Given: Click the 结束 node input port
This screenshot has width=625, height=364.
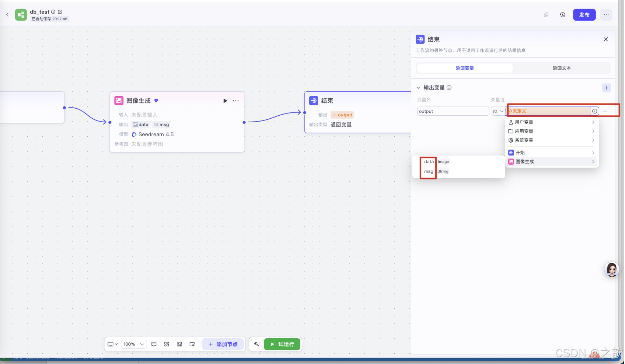Looking at the screenshot, I should (305, 113).
